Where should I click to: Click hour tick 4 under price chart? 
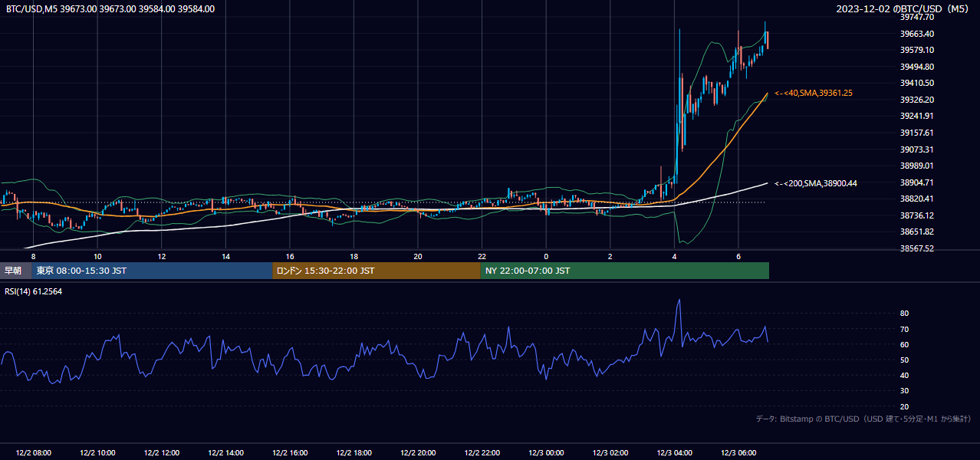tap(674, 256)
